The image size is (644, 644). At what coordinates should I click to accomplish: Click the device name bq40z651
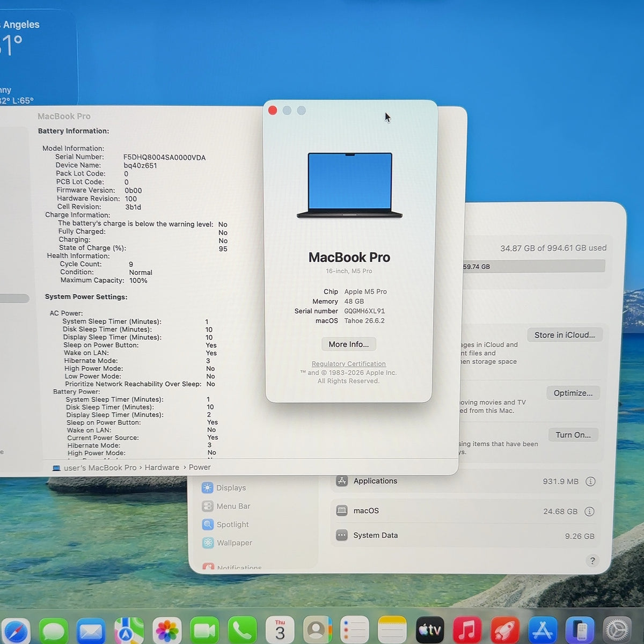tap(140, 166)
